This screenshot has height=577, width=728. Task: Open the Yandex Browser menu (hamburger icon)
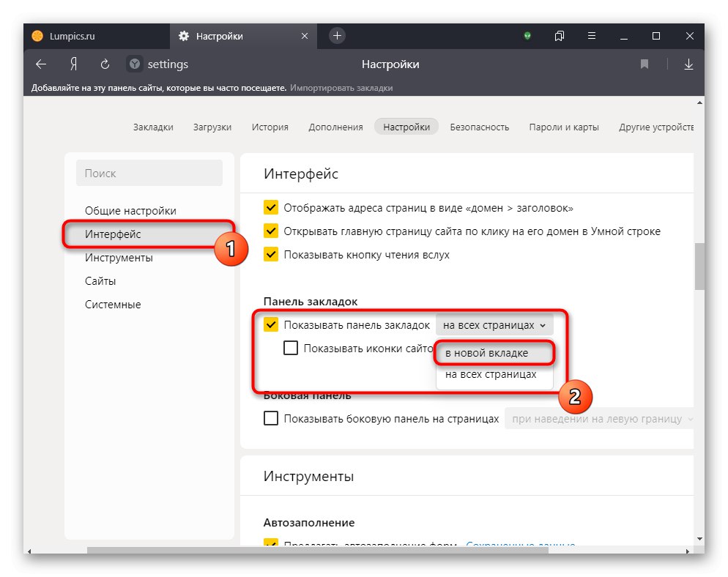(591, 36)
